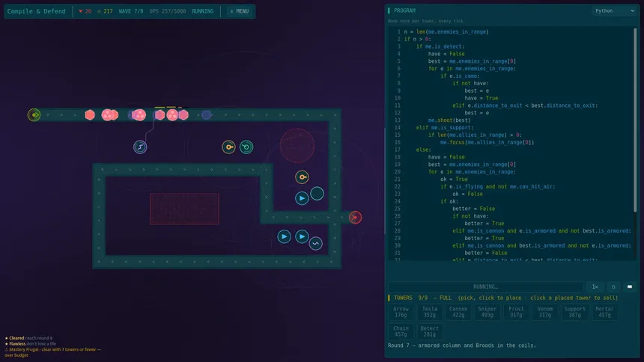Pick the Chain 457g tower

[x=401, y=331]
